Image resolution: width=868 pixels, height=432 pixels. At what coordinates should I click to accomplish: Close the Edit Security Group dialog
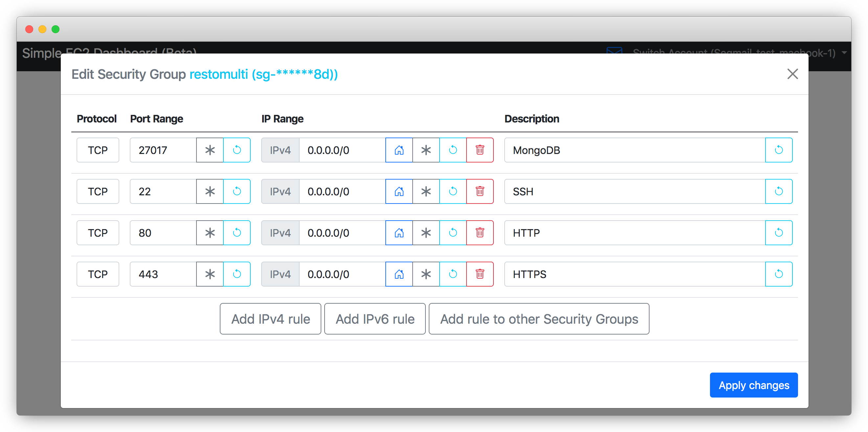pyautogui.click(x=792, y=74)
